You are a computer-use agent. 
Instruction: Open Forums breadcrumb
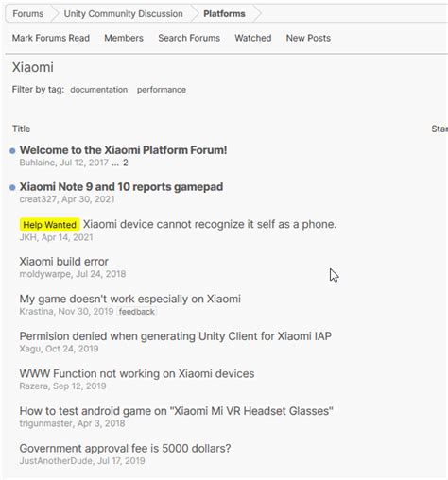(x=28, y=14)
